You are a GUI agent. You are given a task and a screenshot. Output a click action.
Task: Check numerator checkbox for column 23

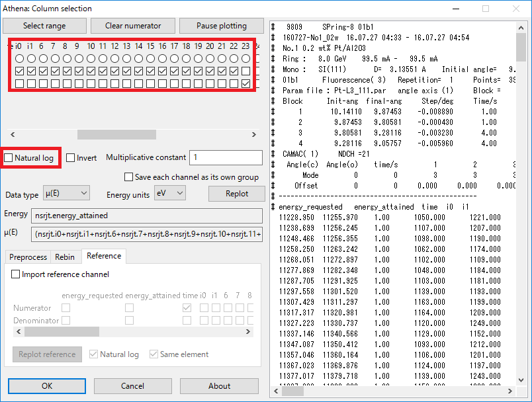[x=245, y=71]
